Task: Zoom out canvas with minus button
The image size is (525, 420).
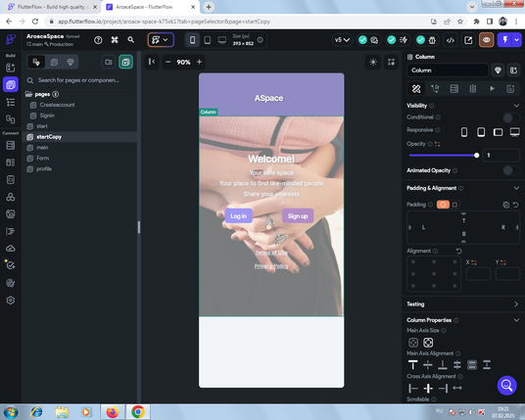Action: [x=168, y=62]
